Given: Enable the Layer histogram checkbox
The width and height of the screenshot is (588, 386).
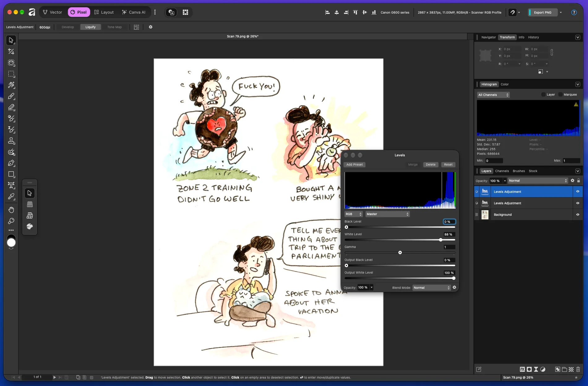Looking at the screenshot, I should (543, 95).
